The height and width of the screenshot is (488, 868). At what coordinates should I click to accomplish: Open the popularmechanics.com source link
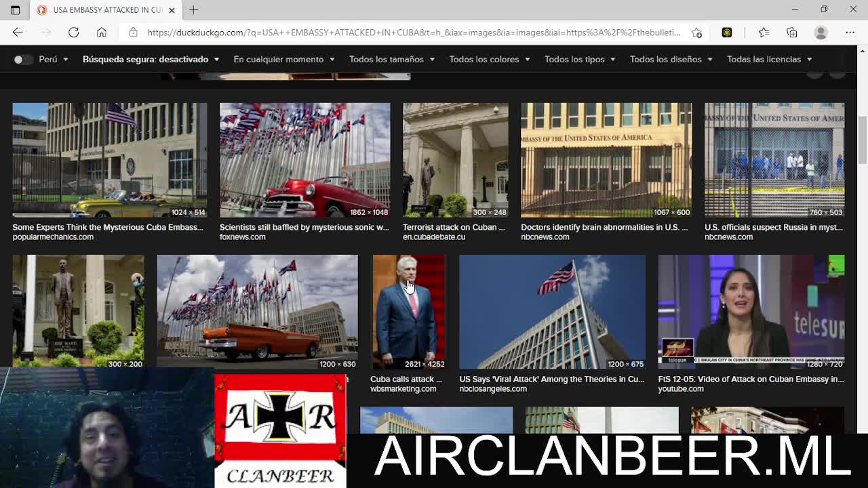(53, 237)
